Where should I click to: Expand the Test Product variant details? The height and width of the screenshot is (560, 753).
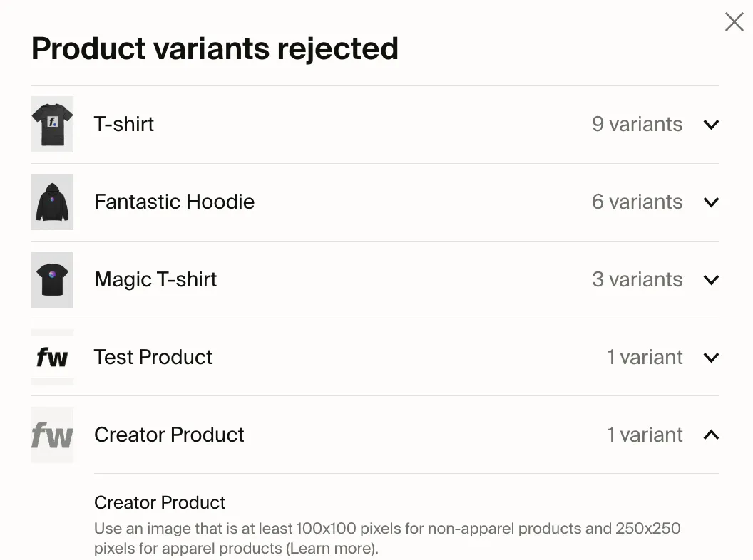(x=711, y=357)
